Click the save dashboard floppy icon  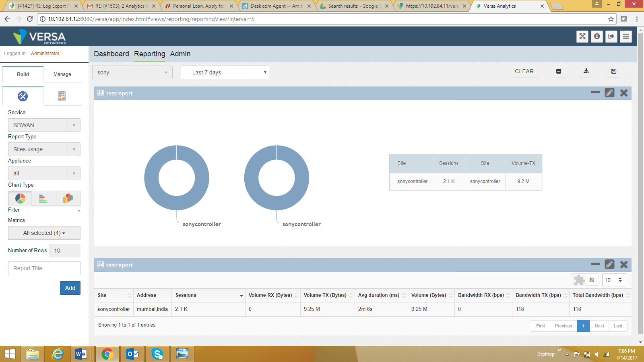(614, 71)
